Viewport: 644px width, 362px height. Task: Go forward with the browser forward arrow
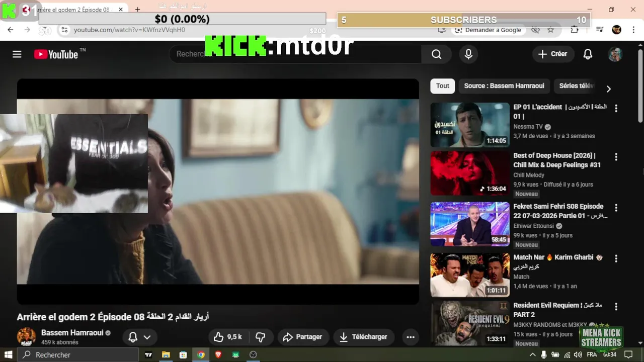(27, 30)
